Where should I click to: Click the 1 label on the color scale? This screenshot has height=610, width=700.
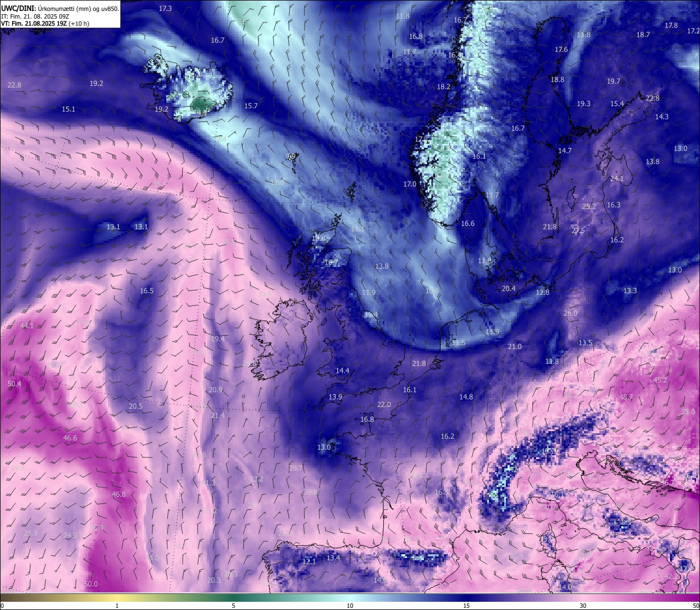click(x=117, y=606)
